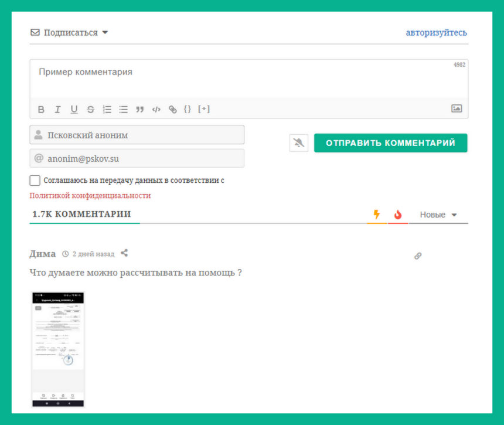504x425 pixels.
Task: Open the Подписаться subscription dropdown
Action: [x=70, y=33]
